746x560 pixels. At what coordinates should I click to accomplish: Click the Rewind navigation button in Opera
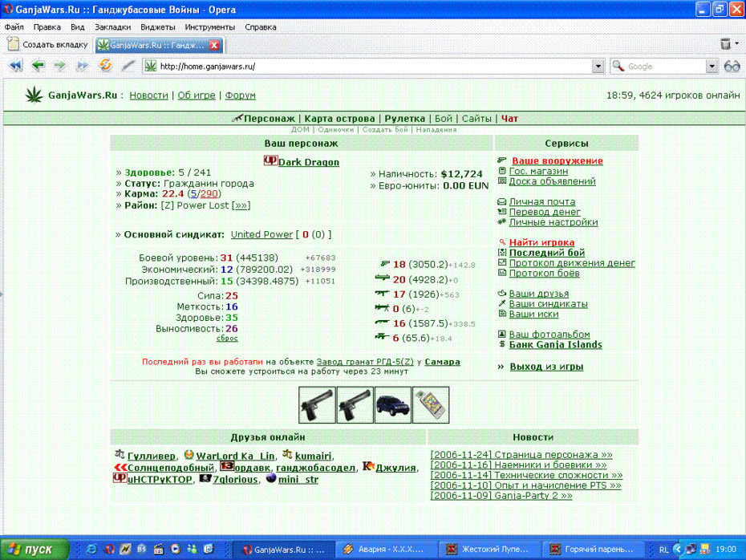(x=15, y=66)
